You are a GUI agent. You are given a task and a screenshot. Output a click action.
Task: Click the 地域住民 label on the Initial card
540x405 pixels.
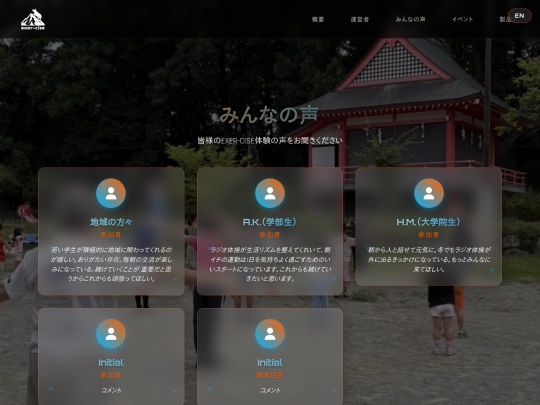coord(270,375)
